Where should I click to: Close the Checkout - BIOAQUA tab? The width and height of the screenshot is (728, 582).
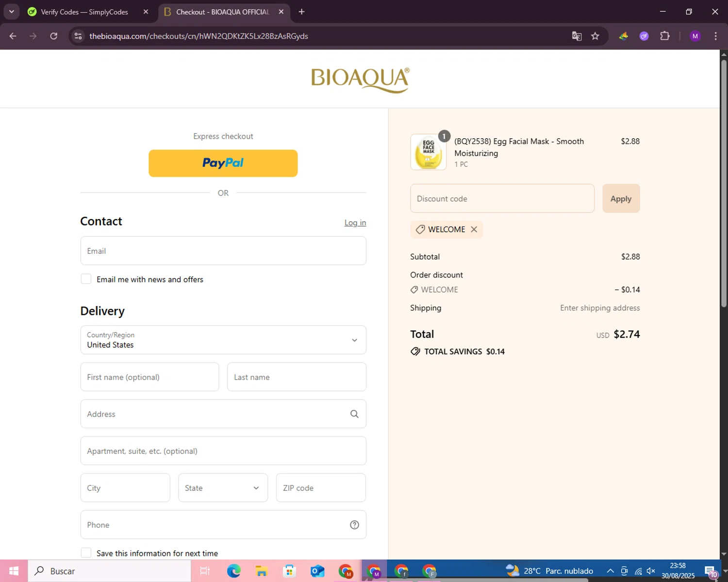(281, 12)
